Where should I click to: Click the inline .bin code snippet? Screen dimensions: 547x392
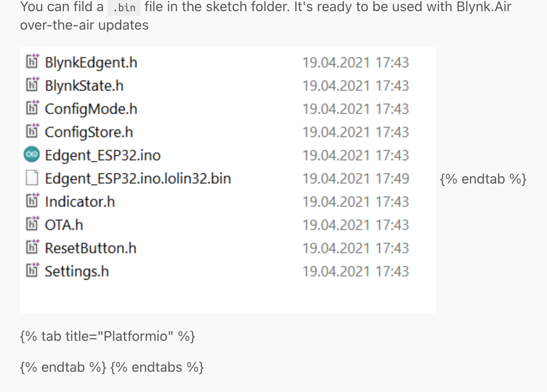tap(124, 7)
